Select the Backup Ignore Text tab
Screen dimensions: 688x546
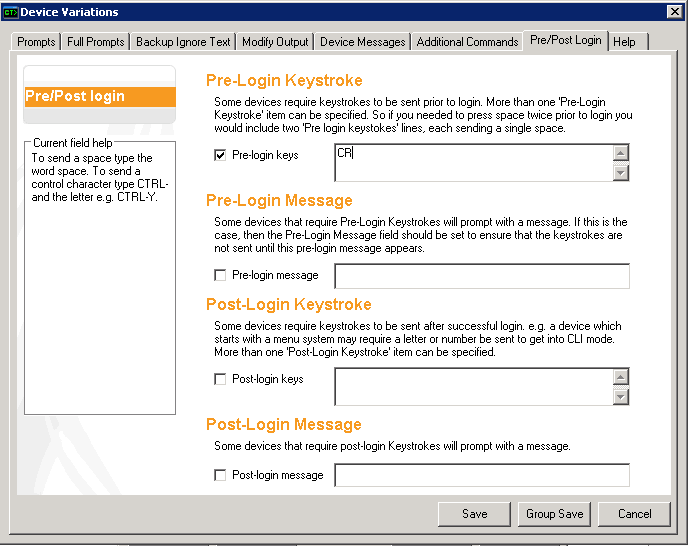[183, 42]
